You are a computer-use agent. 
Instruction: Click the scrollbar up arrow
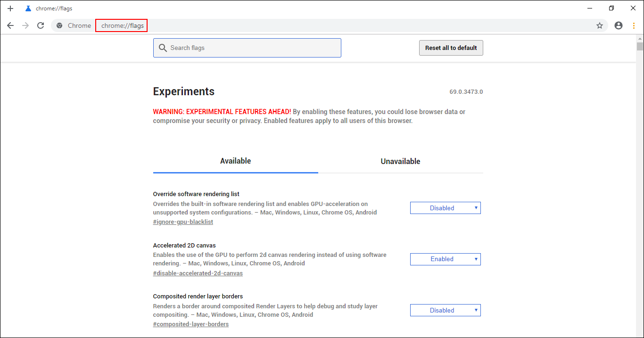[x=640, y=39]
